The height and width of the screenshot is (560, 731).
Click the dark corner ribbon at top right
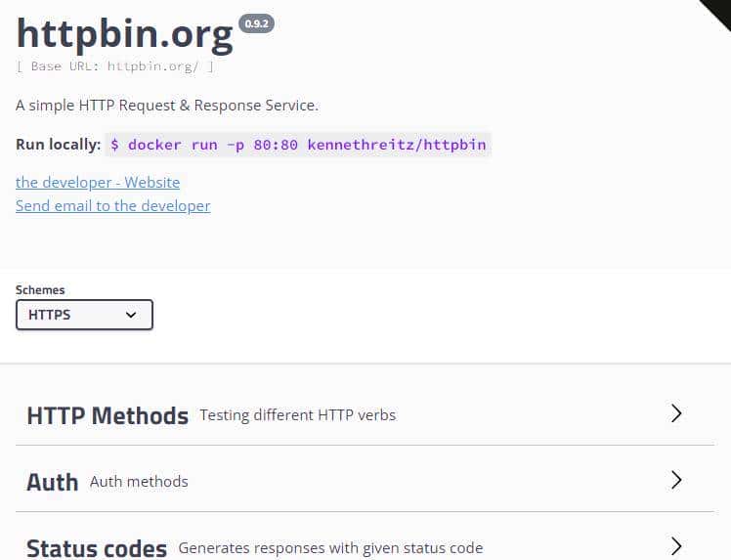click(718, 10)
